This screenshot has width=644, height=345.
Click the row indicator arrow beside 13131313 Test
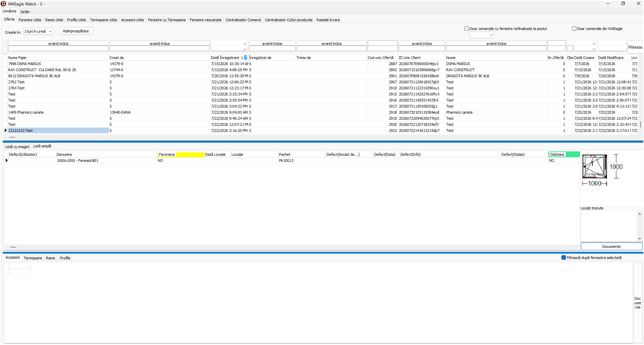point(5,131)
